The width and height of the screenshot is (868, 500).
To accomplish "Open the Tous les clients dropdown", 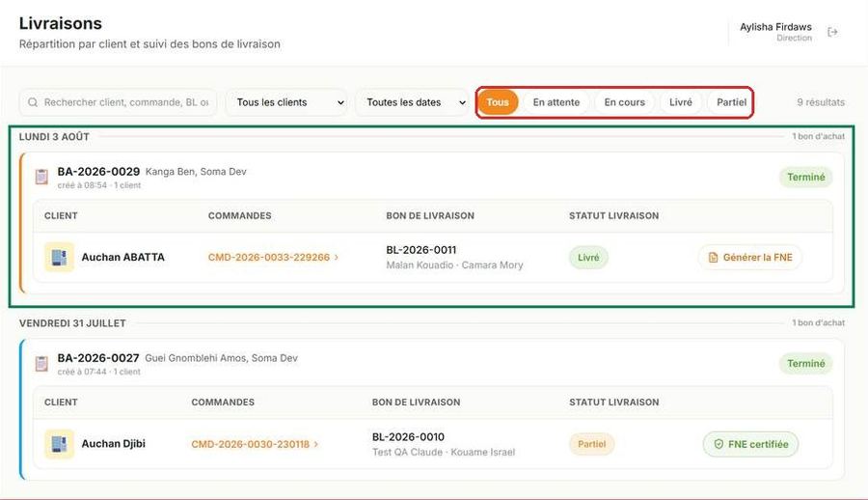I will 286,102.
